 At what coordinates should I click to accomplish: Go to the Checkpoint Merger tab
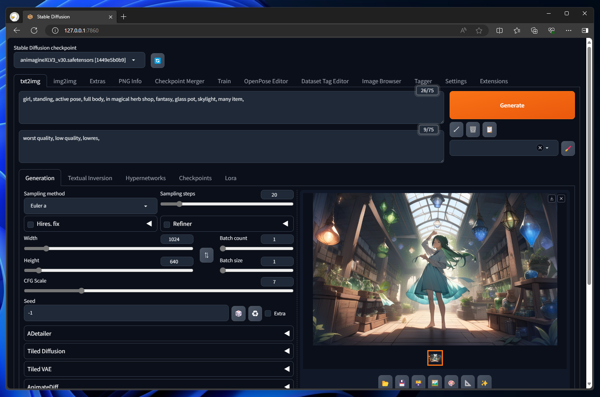pyautogui.click(x=179, y=81)
